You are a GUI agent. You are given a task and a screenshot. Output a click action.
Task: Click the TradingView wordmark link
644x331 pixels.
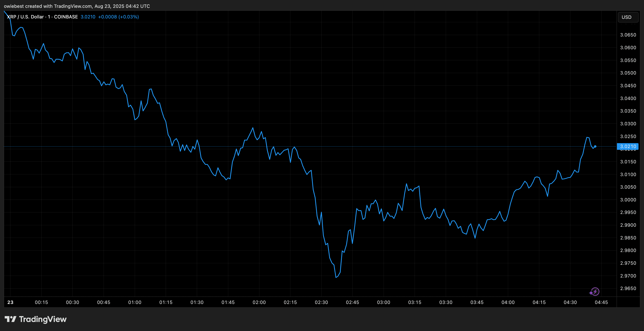click(x=43, y=319)
